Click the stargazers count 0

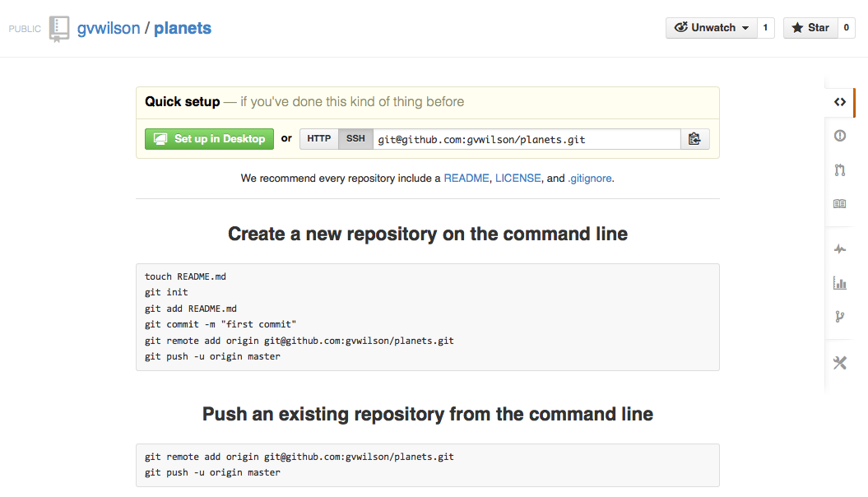coord(846,28)
